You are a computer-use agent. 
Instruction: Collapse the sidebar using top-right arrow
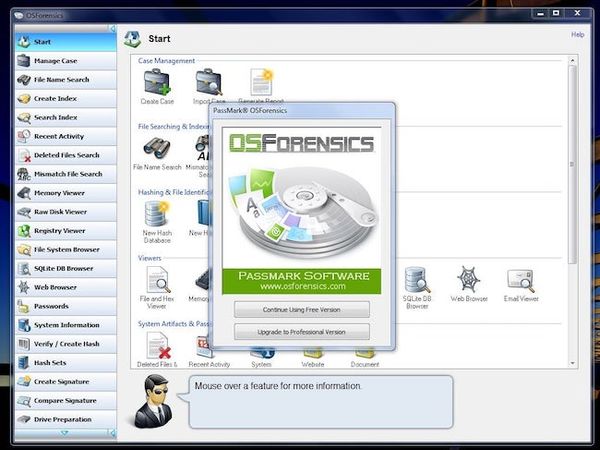112,29
